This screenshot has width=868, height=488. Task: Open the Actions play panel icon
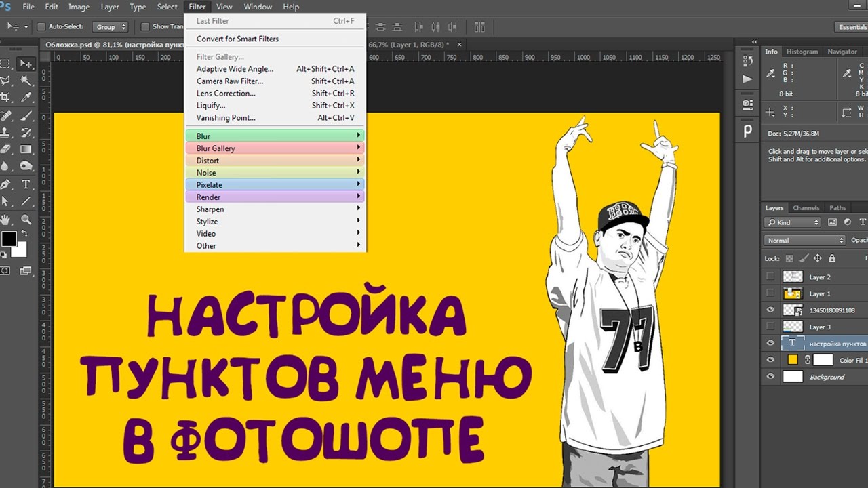[747, 79]
